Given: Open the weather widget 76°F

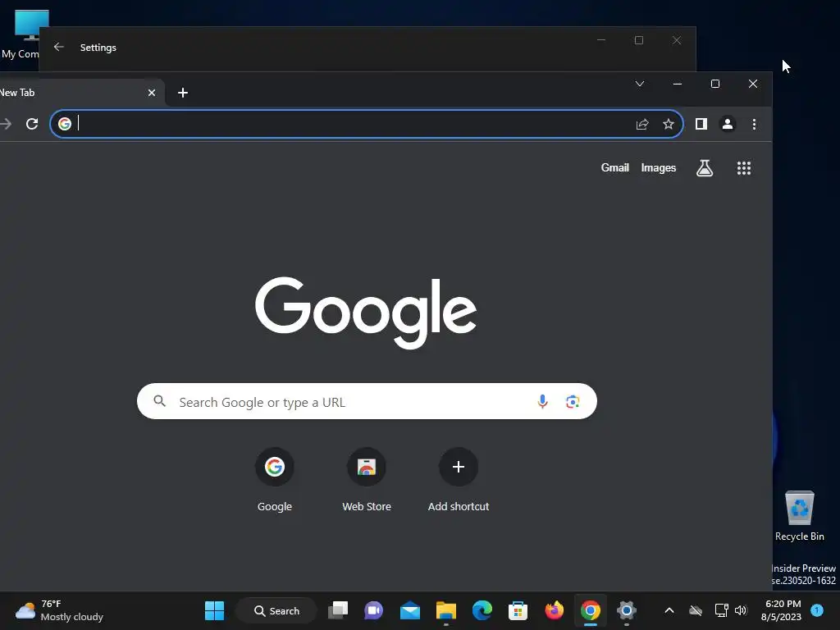Looking at the screenshot, I should (59, 610).
